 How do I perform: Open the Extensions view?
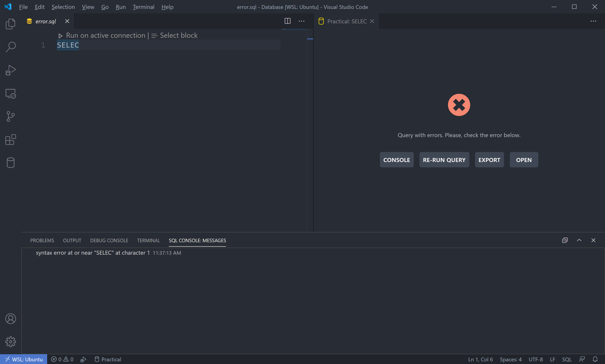coord(10,139)
